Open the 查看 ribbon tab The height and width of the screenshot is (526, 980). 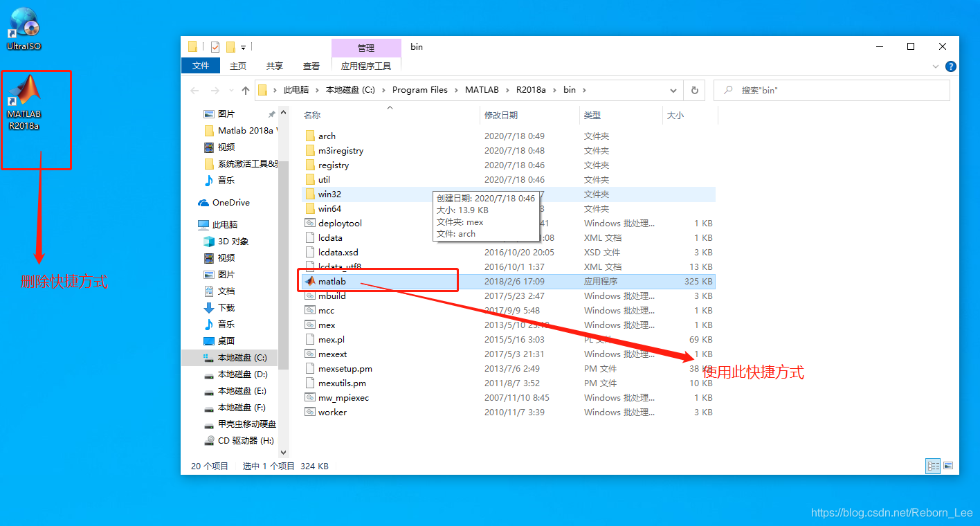click(311, 66)
